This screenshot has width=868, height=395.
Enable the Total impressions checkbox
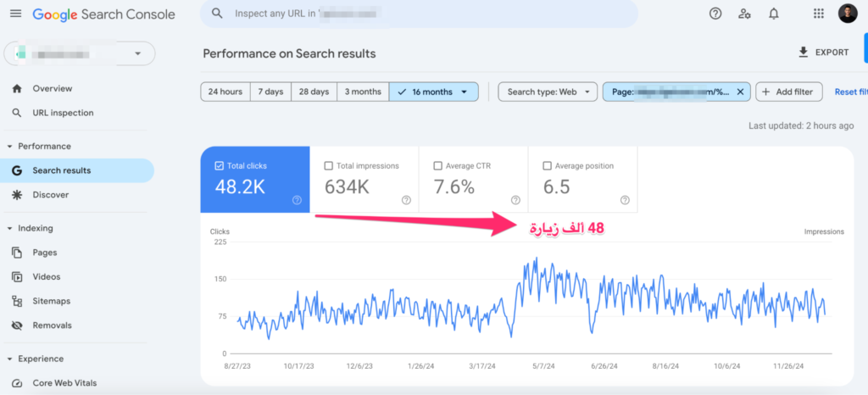pos(329,166)
